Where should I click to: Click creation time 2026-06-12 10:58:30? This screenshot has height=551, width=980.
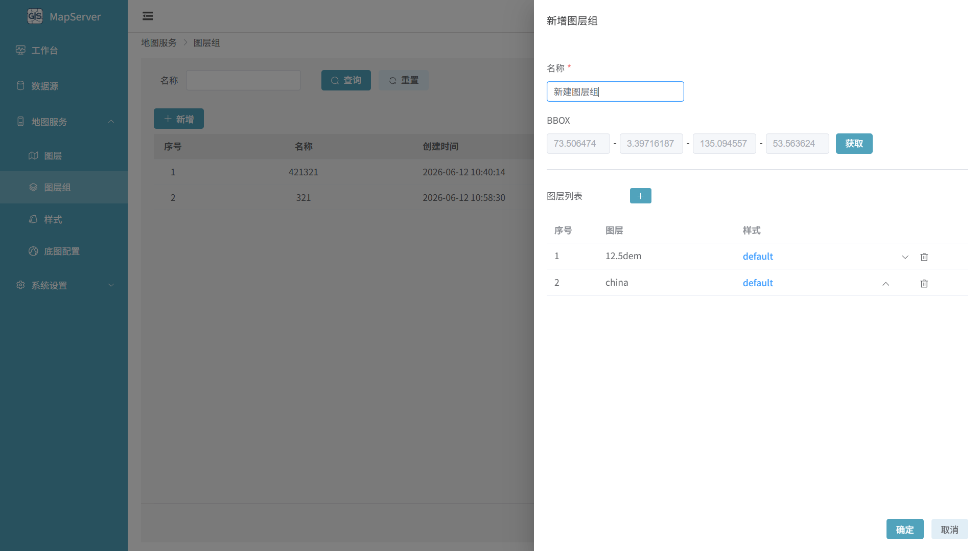(464, 198)
